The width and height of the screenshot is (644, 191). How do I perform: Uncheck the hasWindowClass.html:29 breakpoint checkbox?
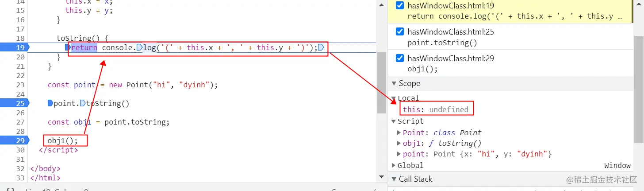(x=400, y=58)
